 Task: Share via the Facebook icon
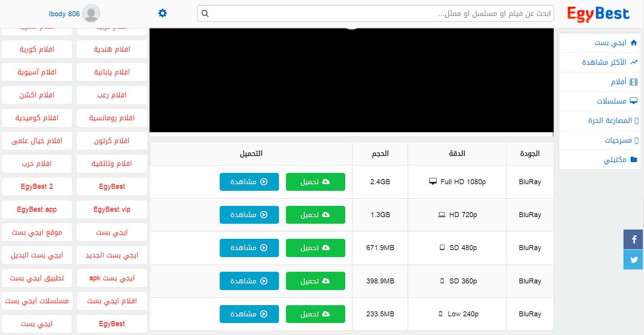tap(634, 240)
